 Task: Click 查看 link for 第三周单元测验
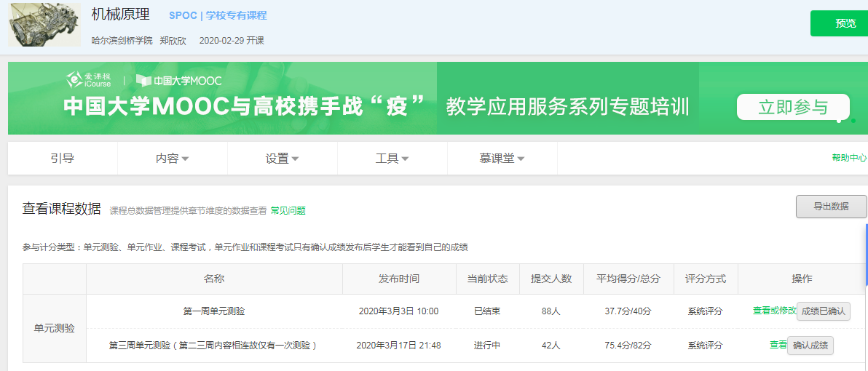778,345
